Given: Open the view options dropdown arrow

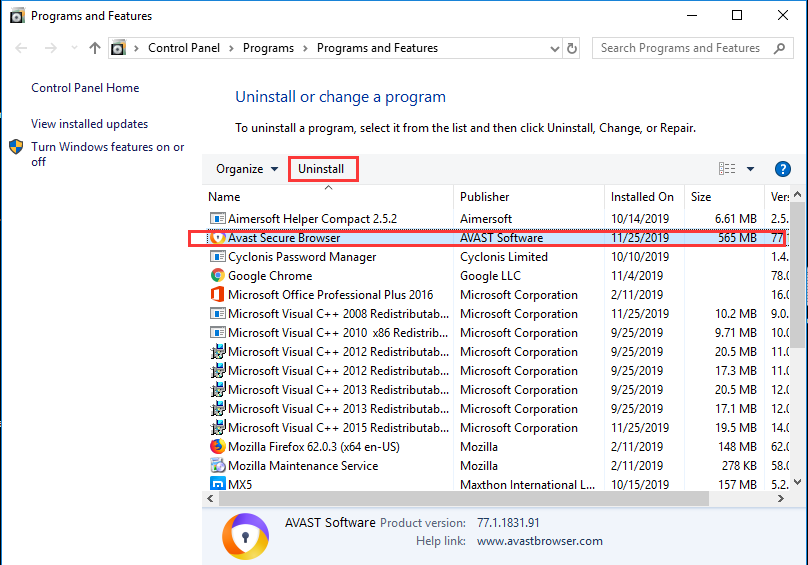Looking at the screenshot, I should (750, 169).
